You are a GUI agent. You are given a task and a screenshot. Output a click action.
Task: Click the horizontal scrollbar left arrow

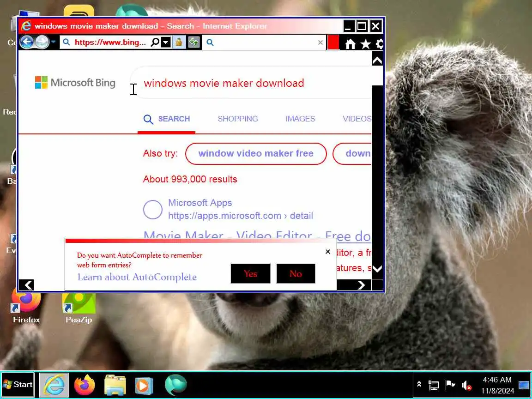(29, 285)
